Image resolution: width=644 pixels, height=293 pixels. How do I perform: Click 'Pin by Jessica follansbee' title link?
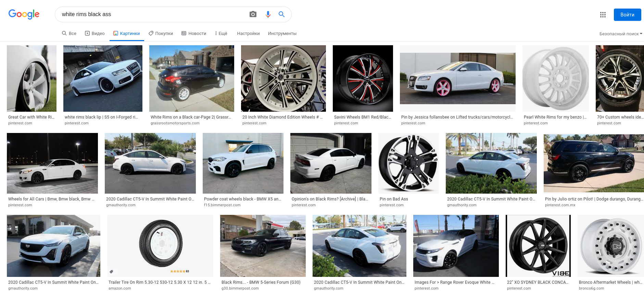457,117
